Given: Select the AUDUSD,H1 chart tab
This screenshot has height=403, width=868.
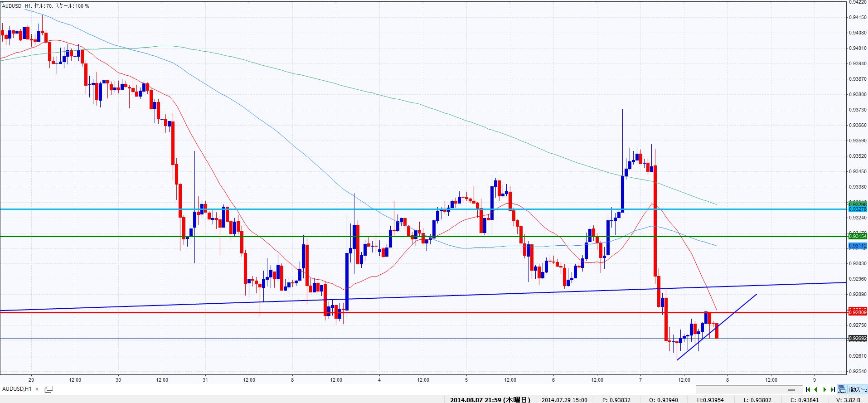Looking at the screenshot, I should pos(16,389).
